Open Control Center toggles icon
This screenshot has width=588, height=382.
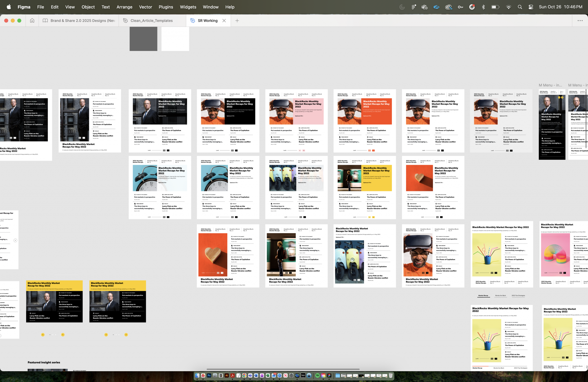pyautogui.click(x=531, y=7)
